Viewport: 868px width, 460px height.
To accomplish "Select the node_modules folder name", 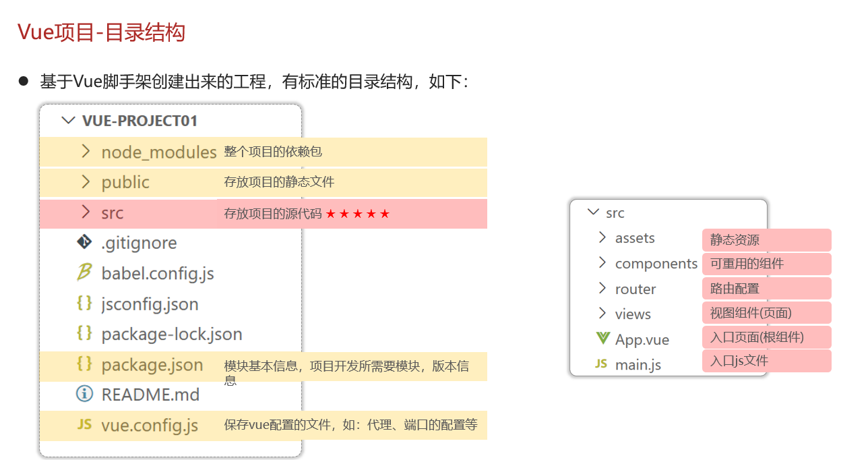I will 159,152.
